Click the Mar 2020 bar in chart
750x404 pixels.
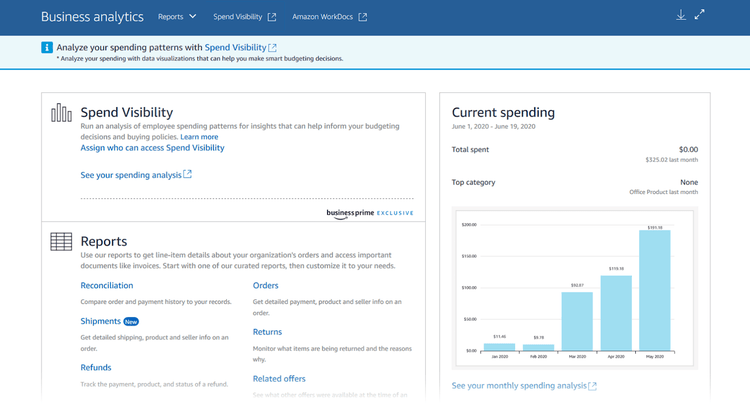point(577,322)
